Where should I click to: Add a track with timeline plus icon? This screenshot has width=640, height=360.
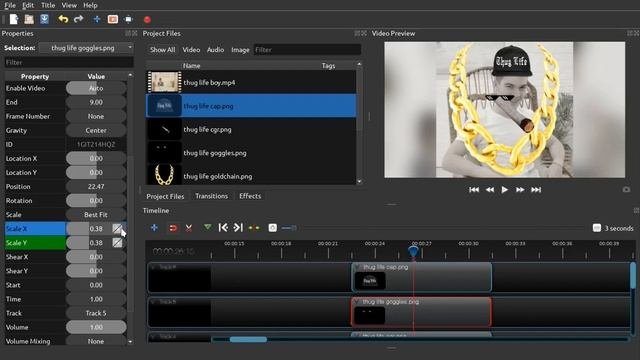154,228
